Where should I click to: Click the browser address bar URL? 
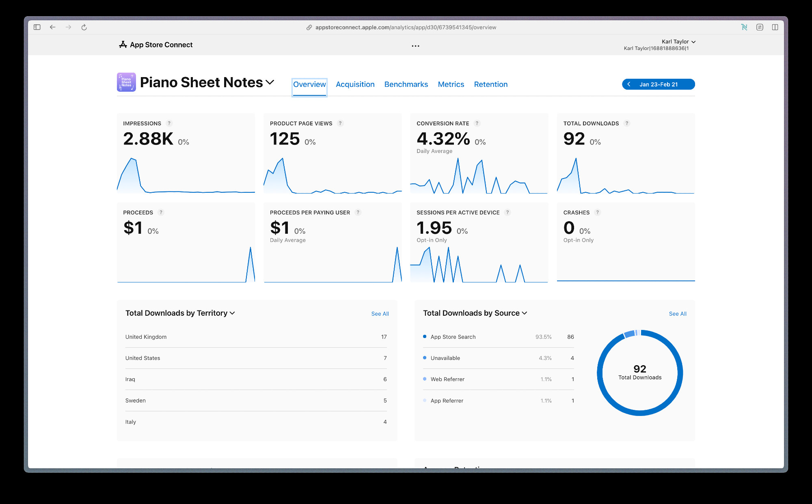coord(406,27)
